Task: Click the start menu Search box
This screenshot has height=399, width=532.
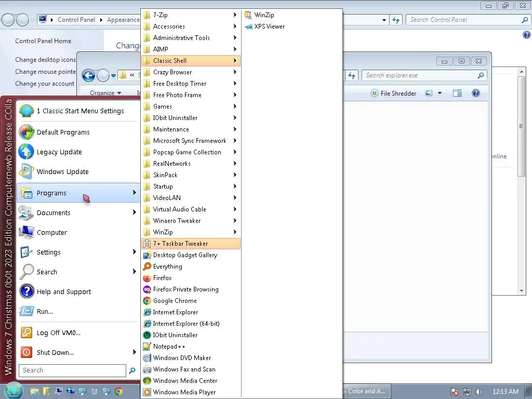Action: pos(72,370)
